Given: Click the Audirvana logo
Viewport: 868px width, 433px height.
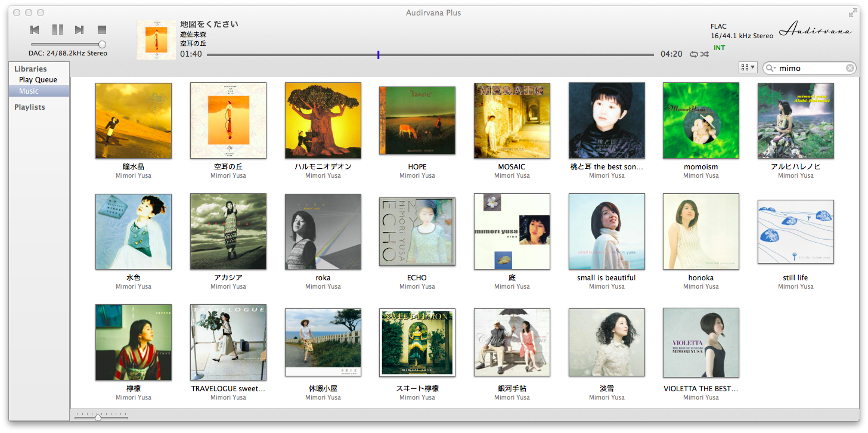Looking at the screenshot, I should click(x=815, y=30).
